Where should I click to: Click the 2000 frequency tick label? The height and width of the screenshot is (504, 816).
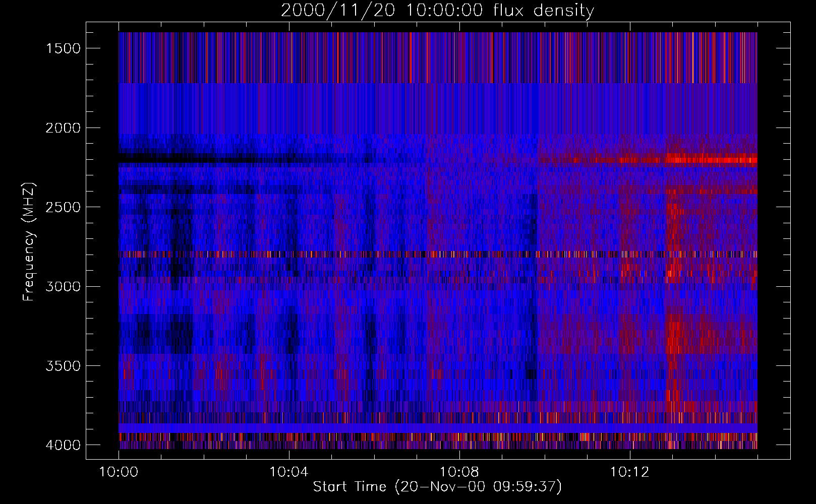pyautogui.click(x=63, y=128)
